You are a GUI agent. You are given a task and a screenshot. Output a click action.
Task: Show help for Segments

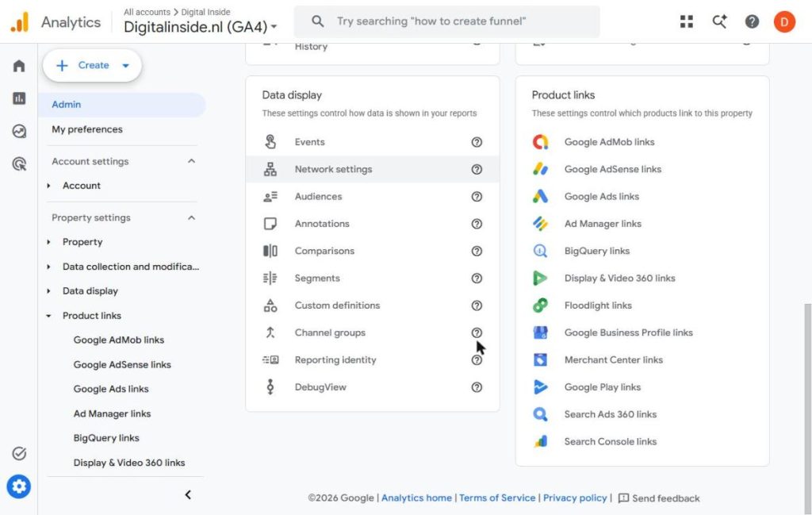click(x=477, y=279)
